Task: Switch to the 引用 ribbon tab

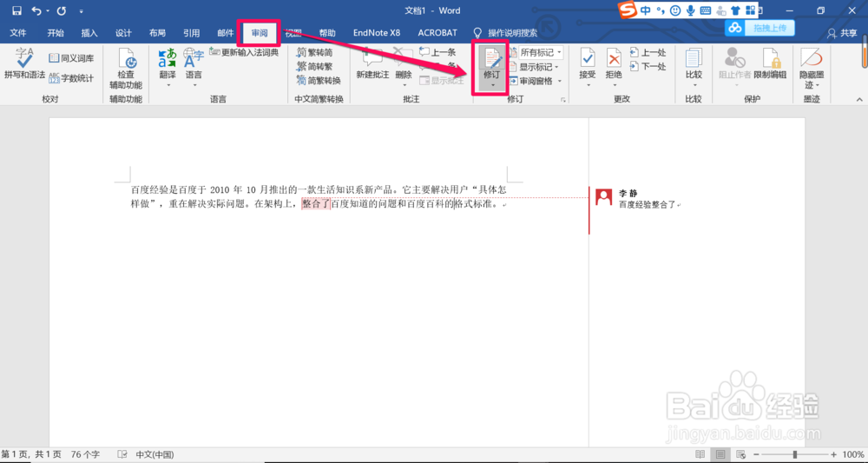Action: 192,33
